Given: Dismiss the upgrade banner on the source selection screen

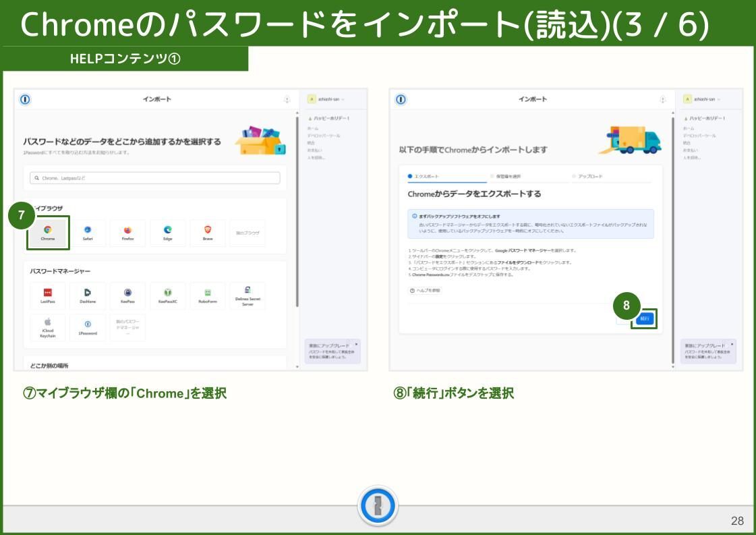Looking at the screenshot, I should point(356,345).
